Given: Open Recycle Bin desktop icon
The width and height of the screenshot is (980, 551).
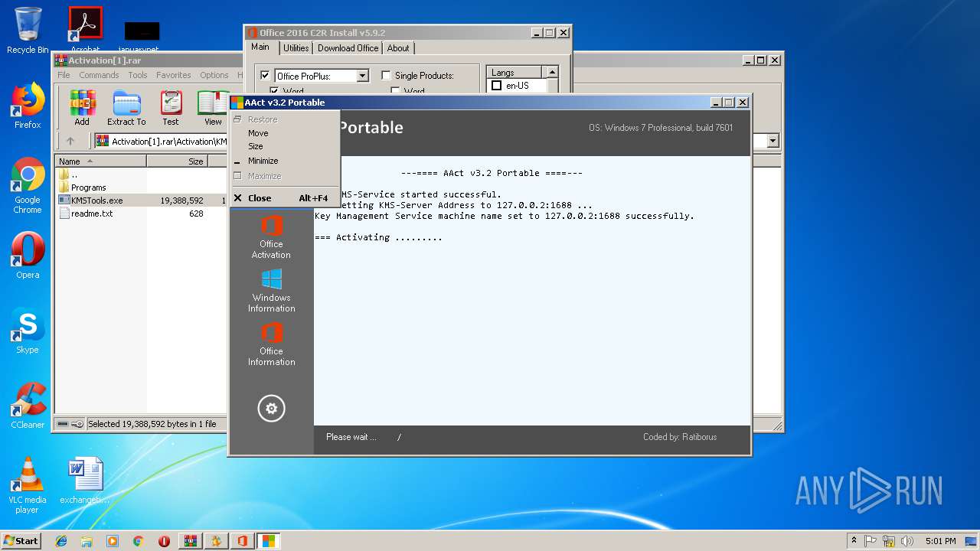Looking at the screenshot, I should [28, 31].
